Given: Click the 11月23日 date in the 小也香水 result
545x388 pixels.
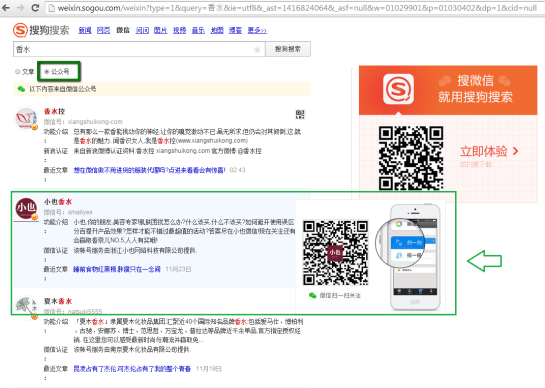Looking at the screenshot, I should (178, 269).
